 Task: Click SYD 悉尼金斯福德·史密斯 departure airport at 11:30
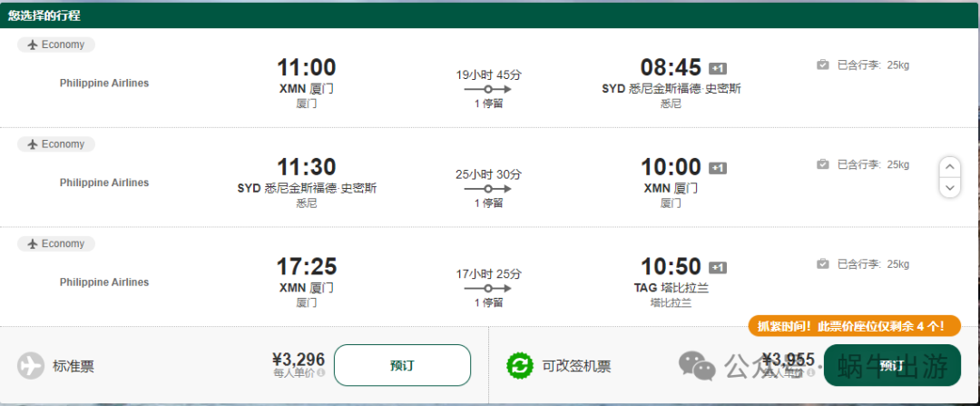pyautogui.click(x=307, y=188)
